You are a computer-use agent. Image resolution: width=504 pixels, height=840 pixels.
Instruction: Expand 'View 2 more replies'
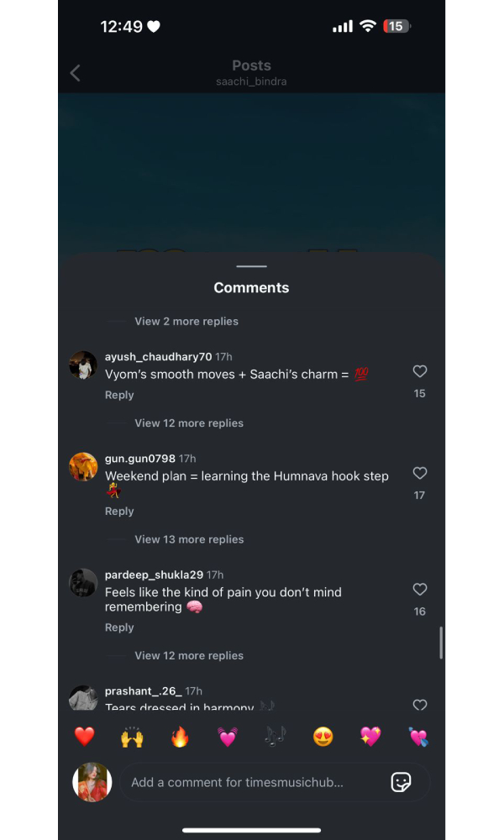point(186,322)
